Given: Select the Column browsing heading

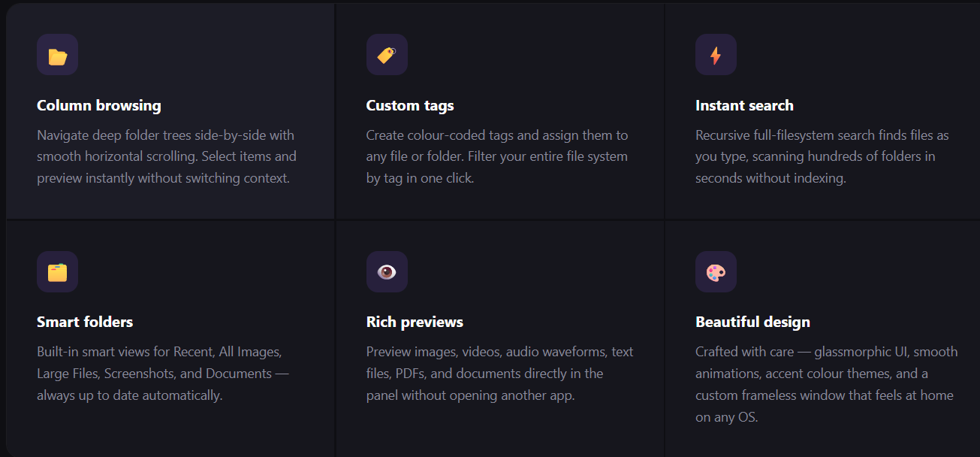Looking at the screenshot, I should (99, 105).
